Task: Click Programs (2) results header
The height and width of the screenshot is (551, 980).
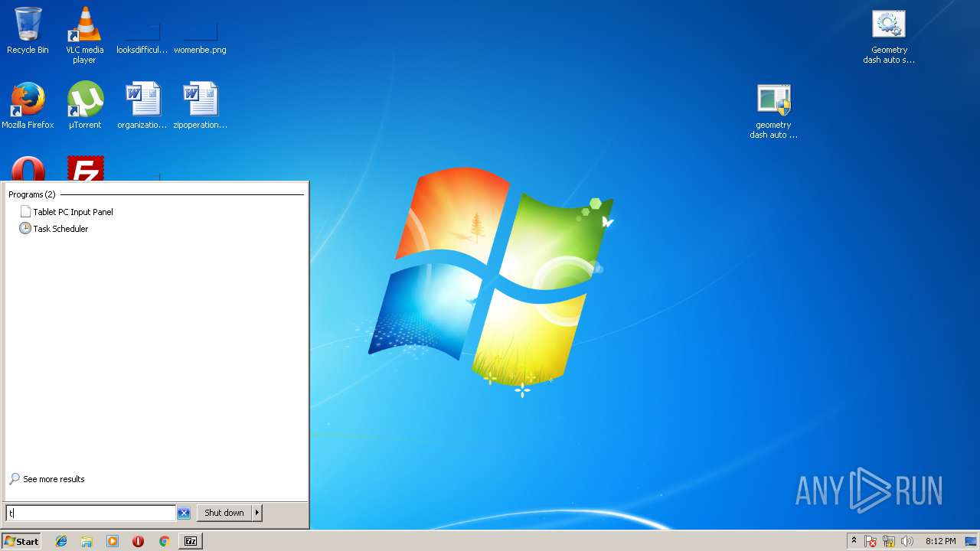Action: pos(31,194)
